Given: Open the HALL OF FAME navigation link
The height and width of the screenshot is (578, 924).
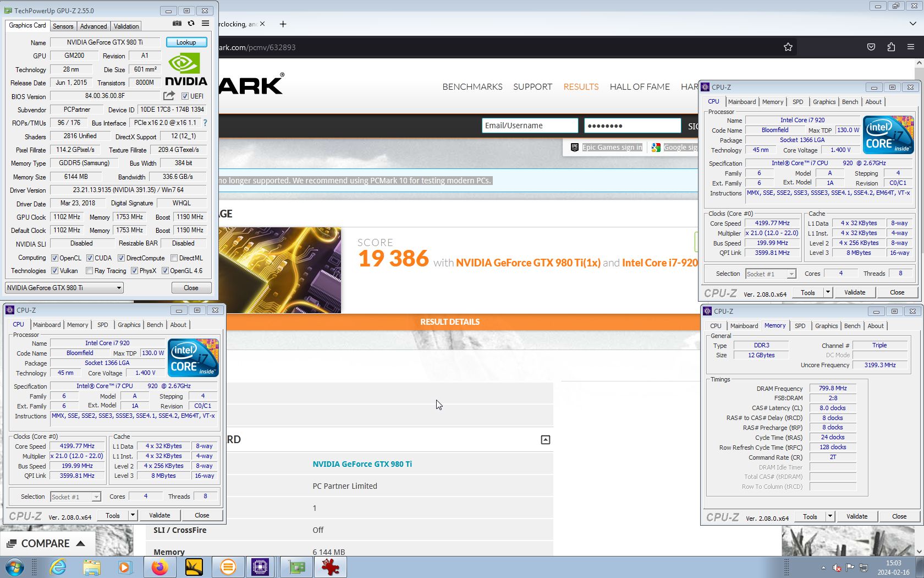Looking at the screenshot, I should pos(640,86).
